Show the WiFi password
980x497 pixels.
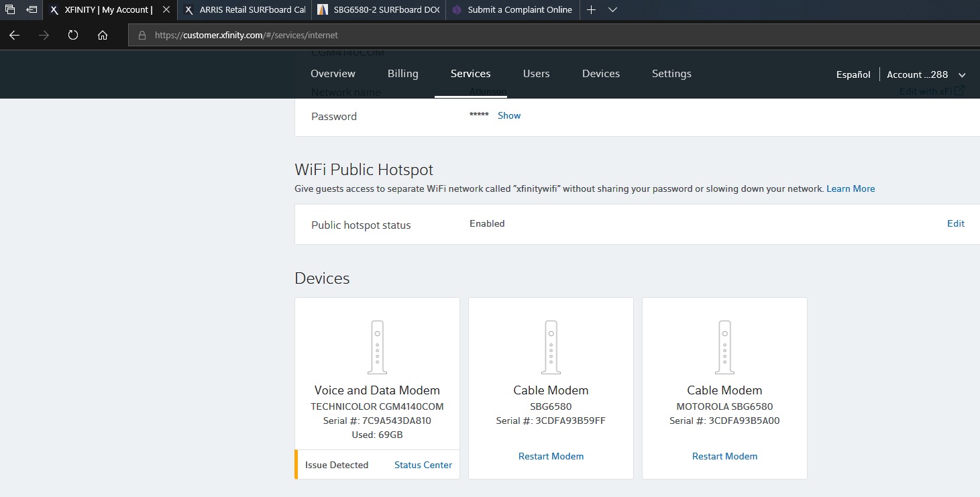point(509,115)
